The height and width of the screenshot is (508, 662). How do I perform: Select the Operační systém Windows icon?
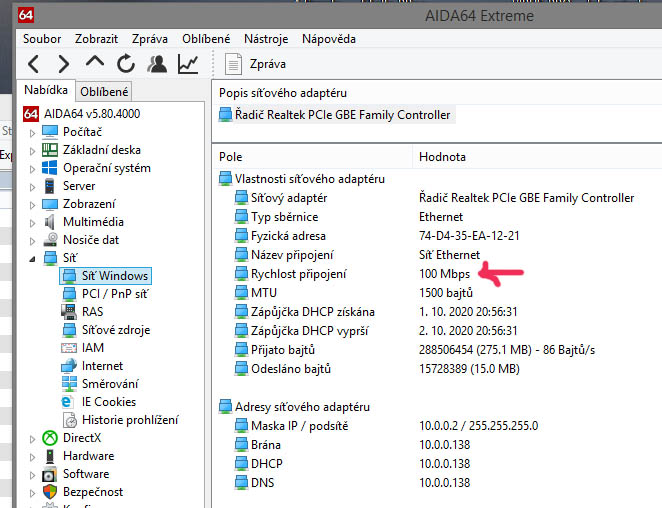(50, 168)
